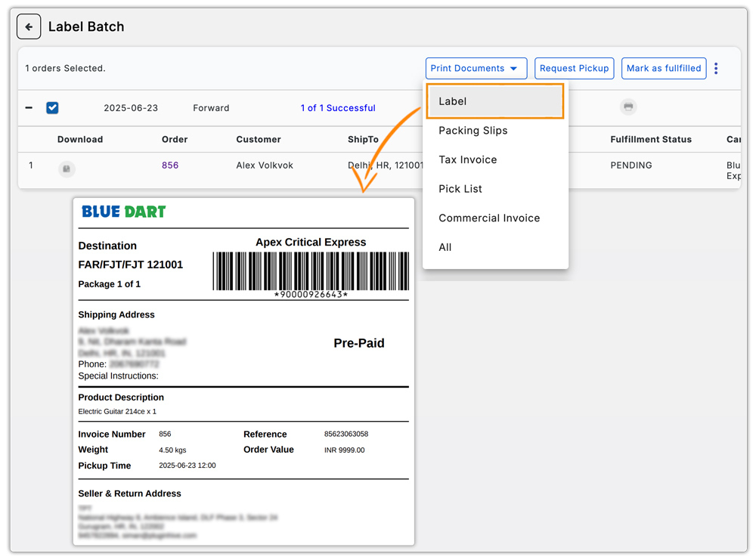The width and height of the screenshot is (756, 560).
Task: Click the batch printer icon
Action: coord(628,107)
